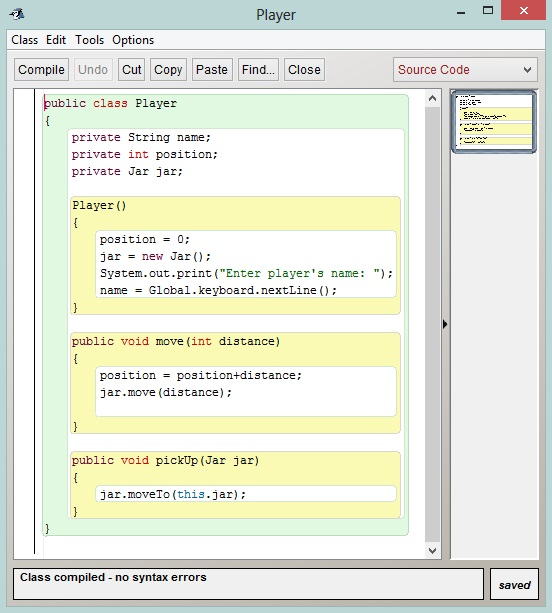Minimize the Player window
552x613 pixels.
(x=461, y=12)
